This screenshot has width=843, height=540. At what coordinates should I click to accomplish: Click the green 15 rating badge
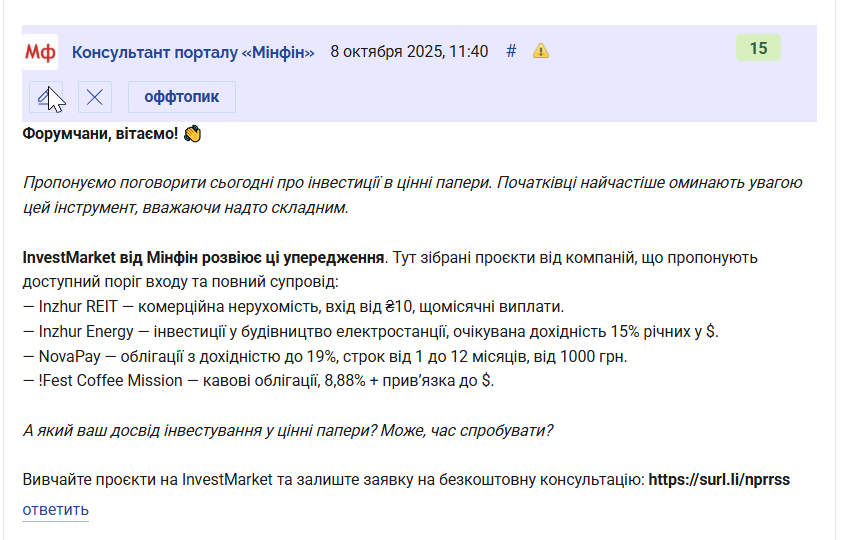coord(758,48)
